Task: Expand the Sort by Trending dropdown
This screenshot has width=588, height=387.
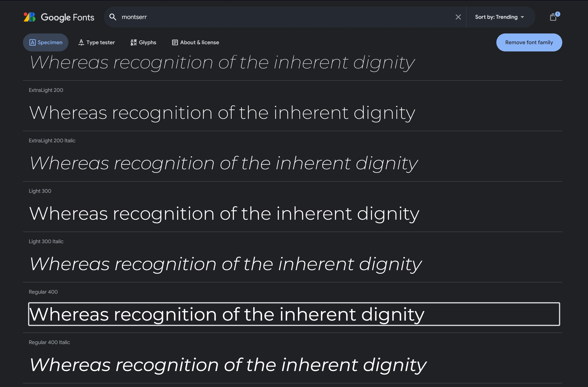Action: [x=500, y=17]
